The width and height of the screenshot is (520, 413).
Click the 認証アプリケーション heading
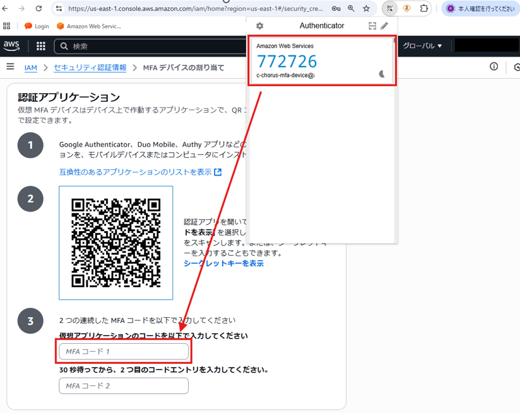click(x=69, y=97)
